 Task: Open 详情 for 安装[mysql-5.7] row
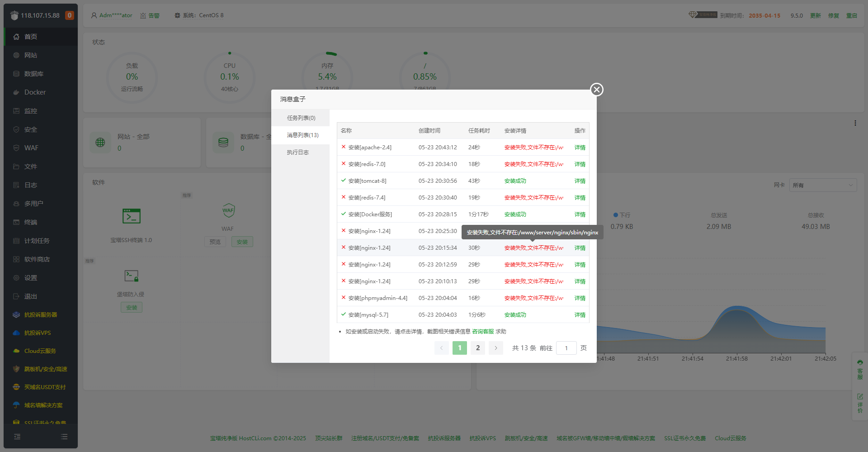[580, 315]
